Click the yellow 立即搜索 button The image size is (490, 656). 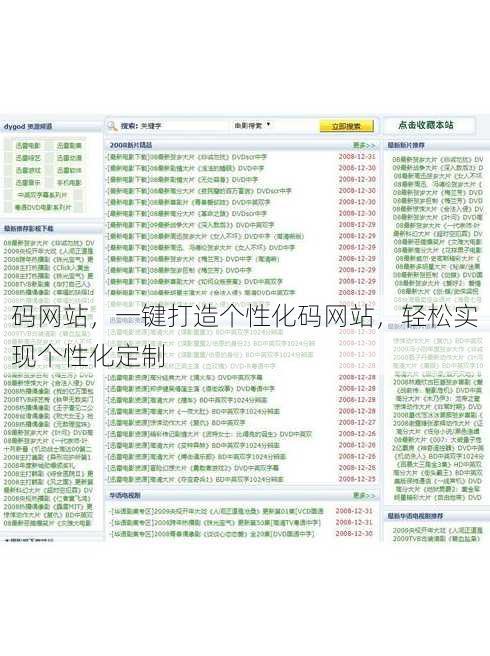pos(346,126)
